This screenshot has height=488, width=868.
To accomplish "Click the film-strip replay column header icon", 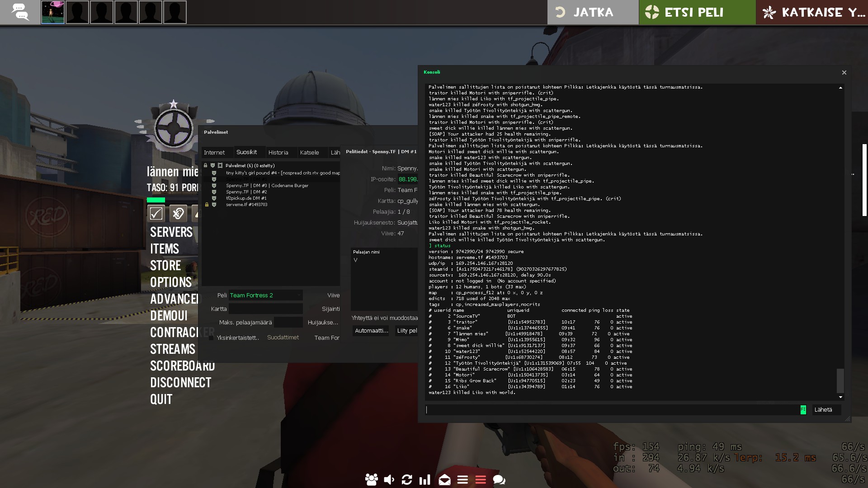I will point(220,165).
